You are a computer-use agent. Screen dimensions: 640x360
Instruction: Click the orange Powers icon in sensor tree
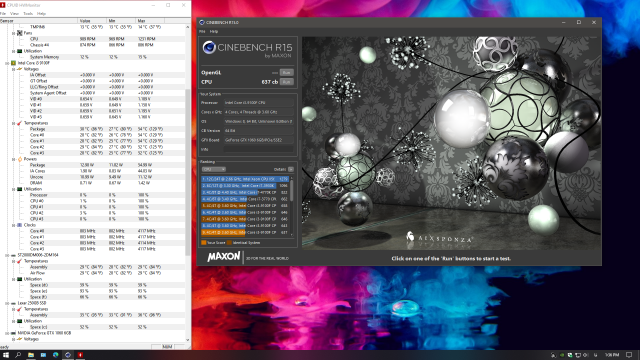click(19, 159)
